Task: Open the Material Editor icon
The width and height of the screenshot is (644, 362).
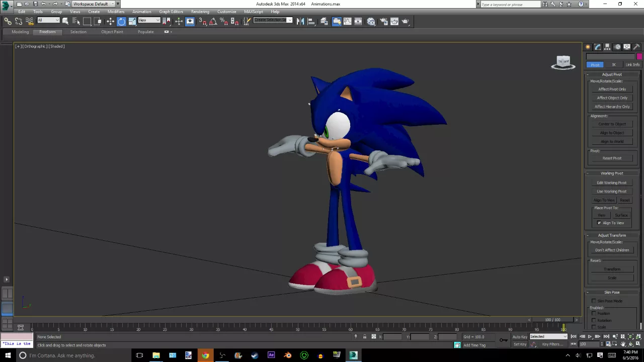Action: pos(371,21)
